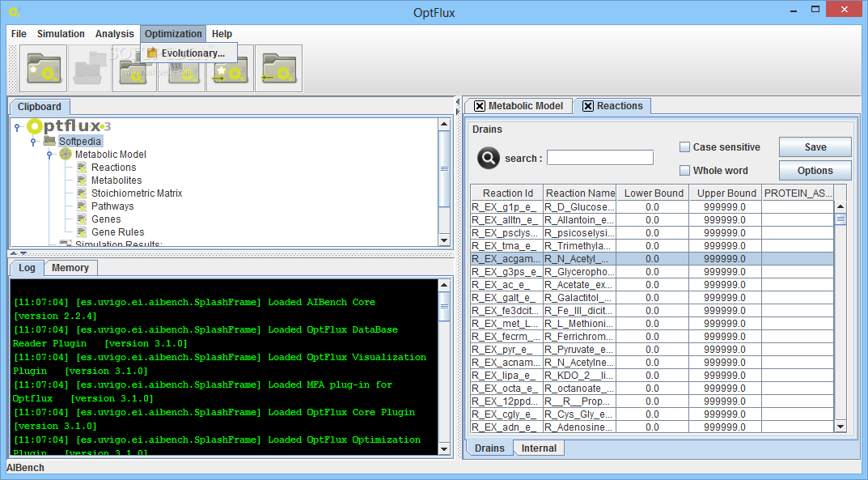The image size is (868, 480).
Task: Click the magnifier search icon in Drains
Action: click(x=489, y=159)
